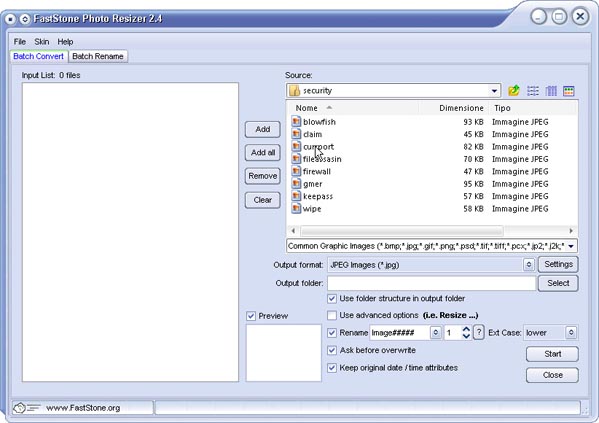Toggle the Preview checkbox
Viewport: 599px width, 423px height.
coord(251,316)
